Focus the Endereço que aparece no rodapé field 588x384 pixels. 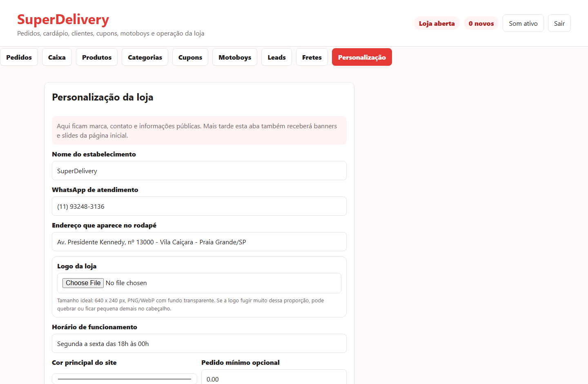[199, 242]
